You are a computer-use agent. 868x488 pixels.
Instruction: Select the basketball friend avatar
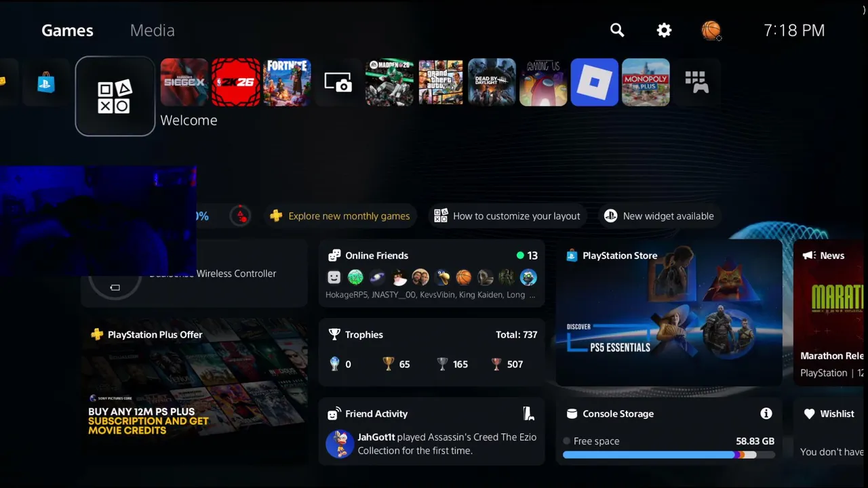(x=464, y=277)
